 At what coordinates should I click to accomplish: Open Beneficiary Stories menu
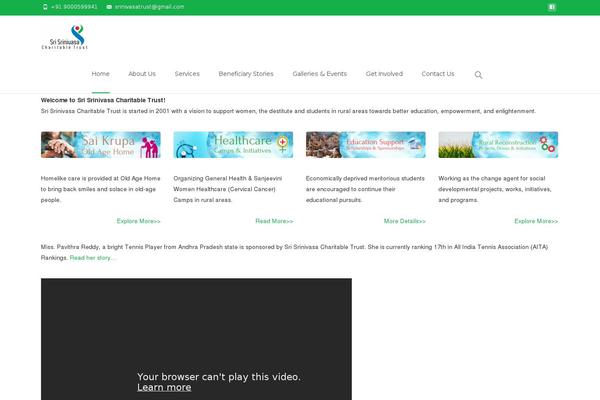coord(246,73)
